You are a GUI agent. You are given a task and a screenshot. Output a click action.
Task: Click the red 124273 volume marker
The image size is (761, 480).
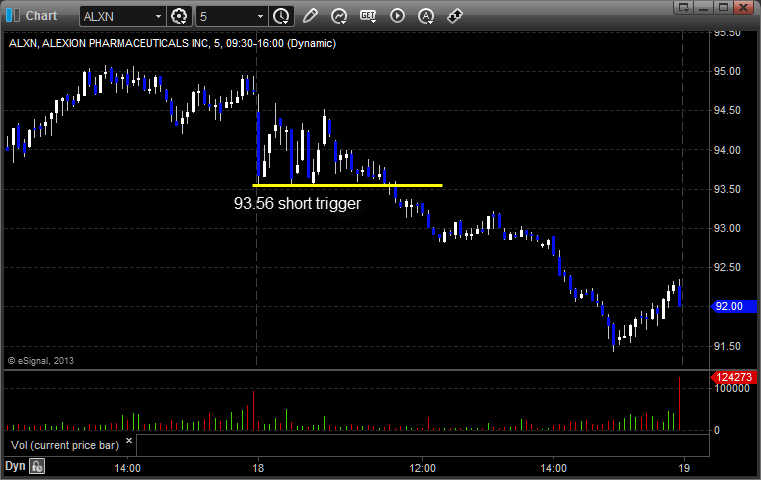pos(733,377)
